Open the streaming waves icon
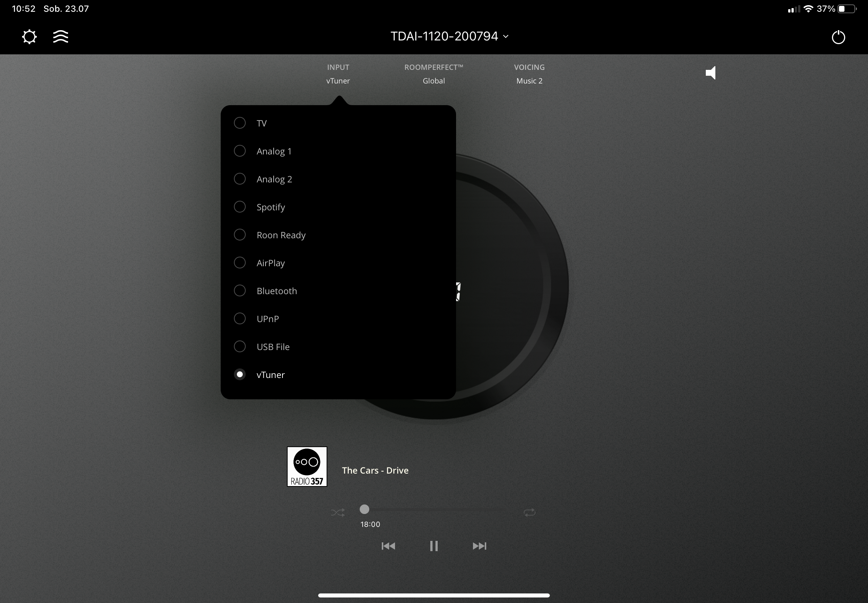This screenshot has height=603, width=868. tap(60, 37)
